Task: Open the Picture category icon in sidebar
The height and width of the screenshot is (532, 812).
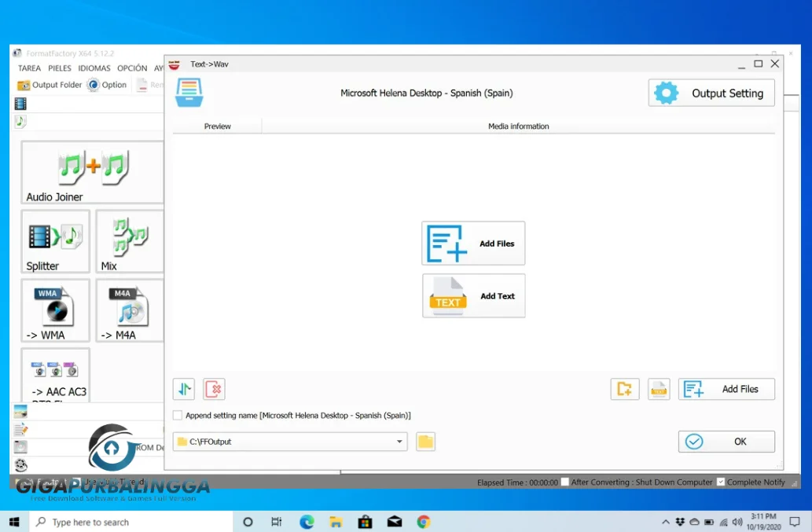Action: (x=20, y=412)
